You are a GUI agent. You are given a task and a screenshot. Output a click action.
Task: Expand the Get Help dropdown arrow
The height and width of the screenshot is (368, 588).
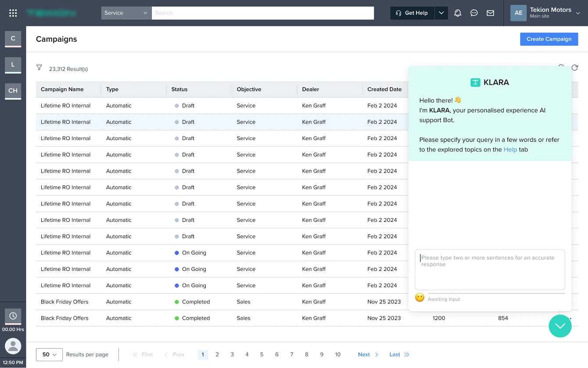click(x=441, y=13)
